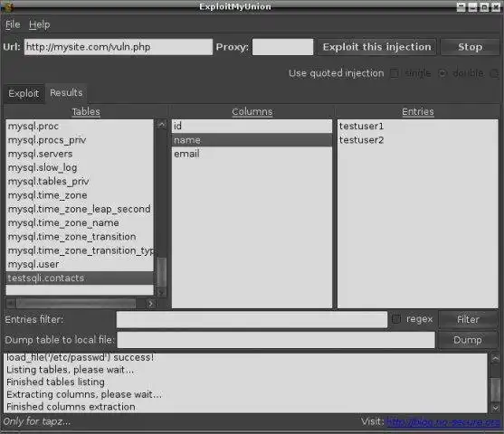Select the mysql.time_zone table row
This screenshot has width=504, height=434.
(80, 195)
